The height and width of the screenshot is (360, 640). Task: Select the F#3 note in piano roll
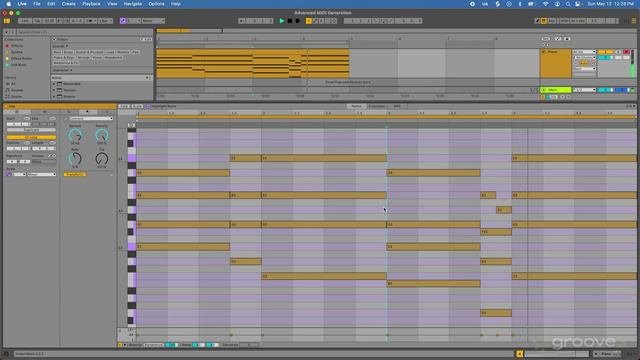click(496, 232)
